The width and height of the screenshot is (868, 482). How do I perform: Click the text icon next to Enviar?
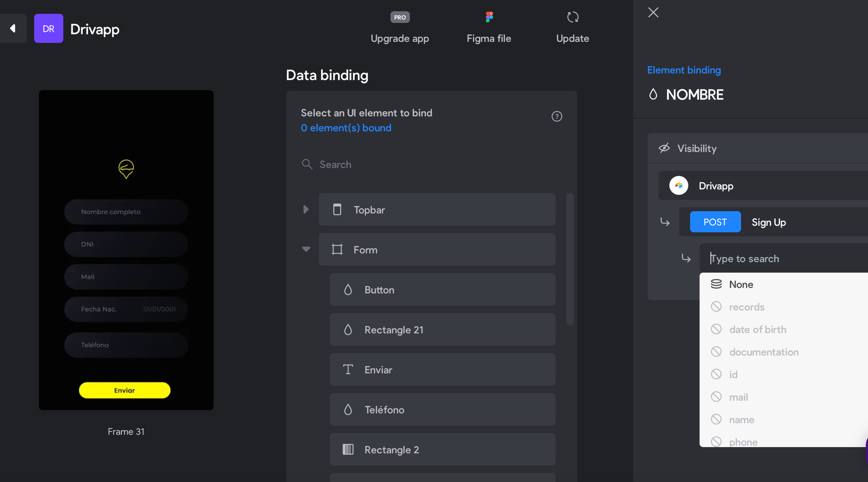pos(348,370)
